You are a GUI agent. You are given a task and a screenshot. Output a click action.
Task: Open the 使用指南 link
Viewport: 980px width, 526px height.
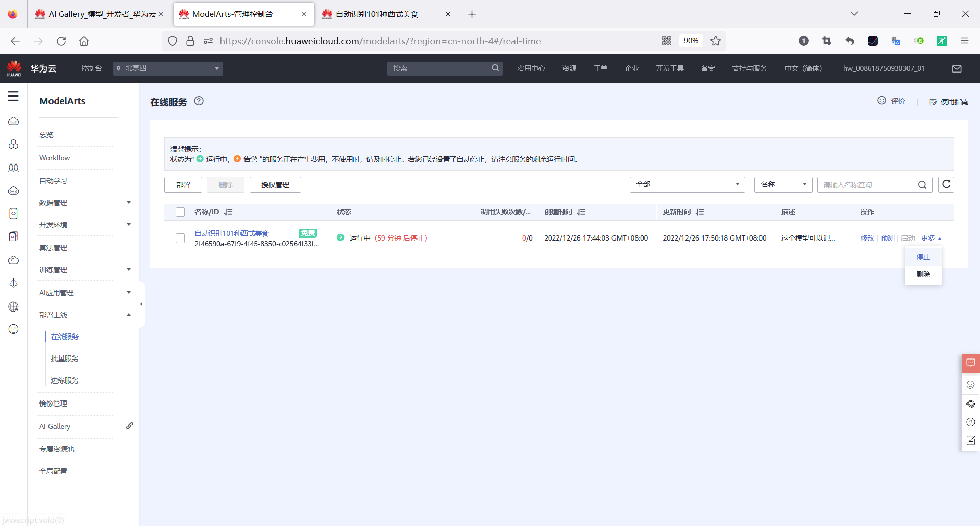point(949,102)
